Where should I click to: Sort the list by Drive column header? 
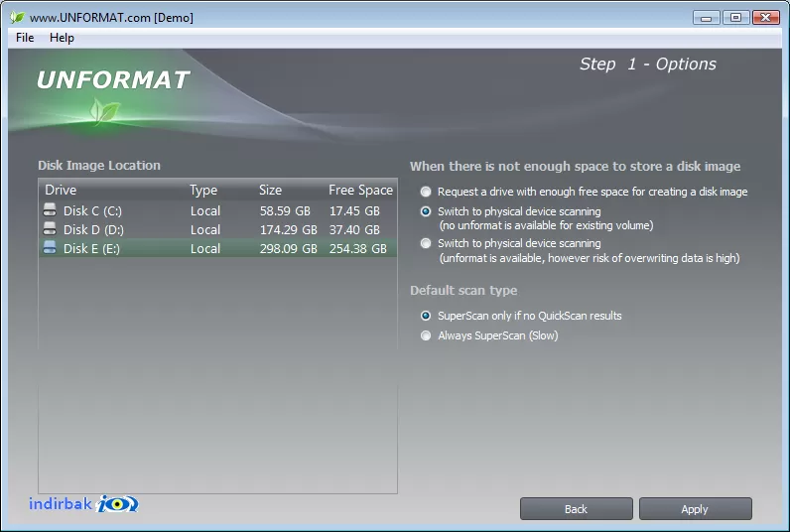coord(61,190)
